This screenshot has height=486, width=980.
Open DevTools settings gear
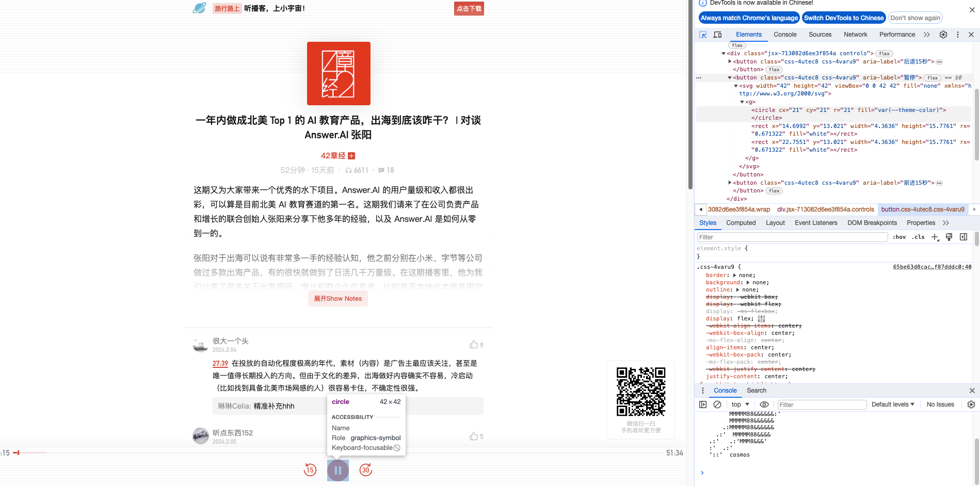point(943,35)
